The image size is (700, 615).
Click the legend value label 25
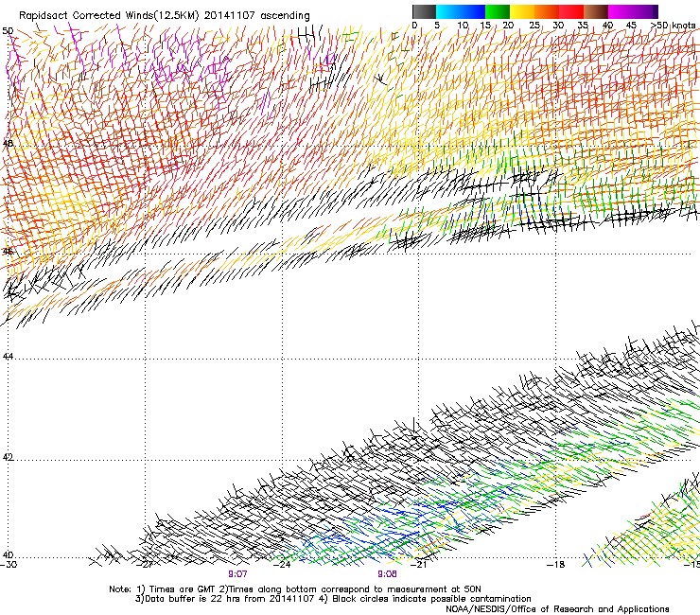pos(534,26)
